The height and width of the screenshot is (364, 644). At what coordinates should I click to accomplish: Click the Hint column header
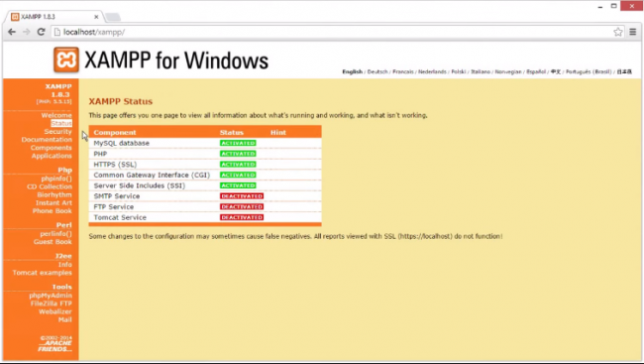[x=278, y=133]
